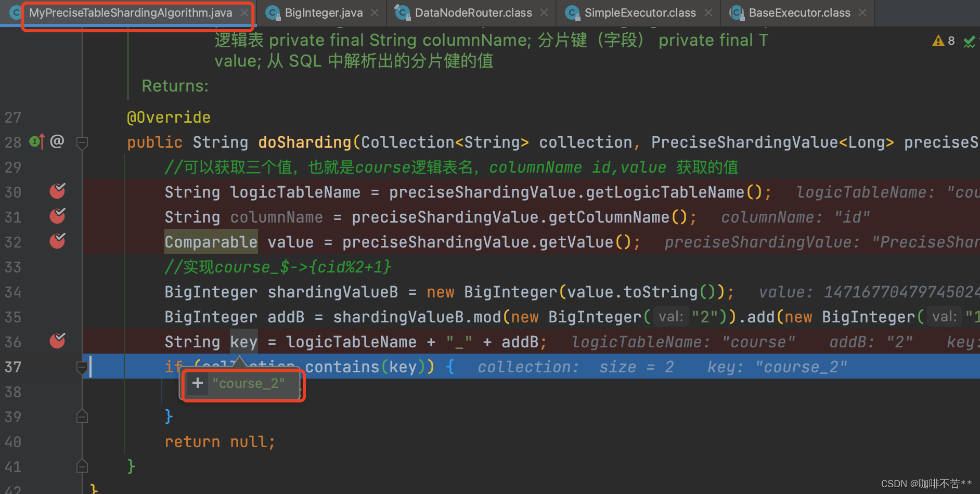
Task: Click the key variable on line 36
Action: click(244, 342)
